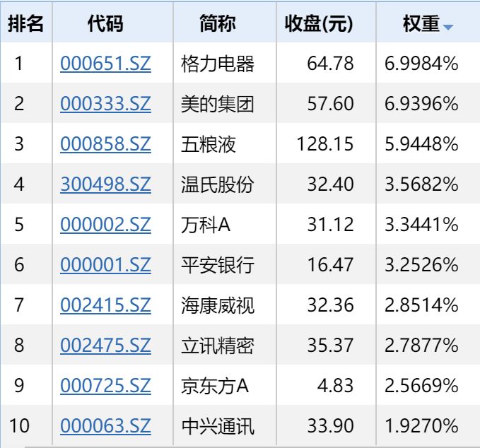Viewport: 480px width, 448px height.
Task: Open the stock link 002475.SZ
Action: (x=105, y=345)
